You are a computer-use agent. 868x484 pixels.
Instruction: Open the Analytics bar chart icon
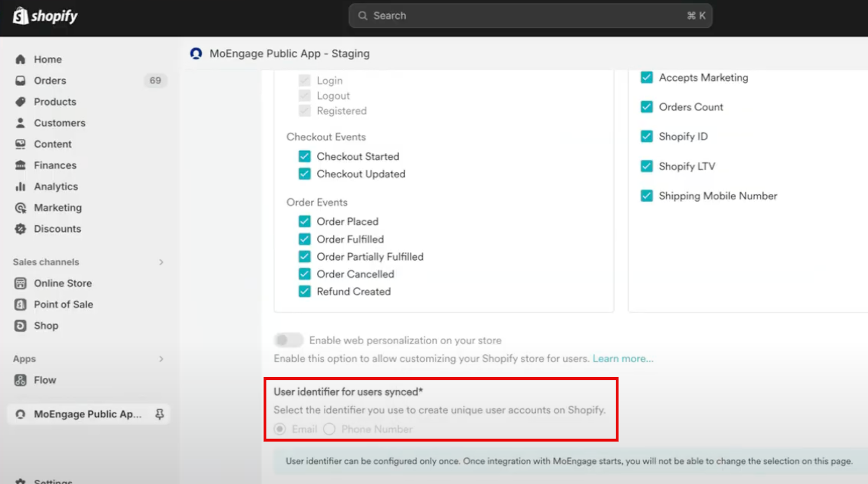tap(21, 186)
